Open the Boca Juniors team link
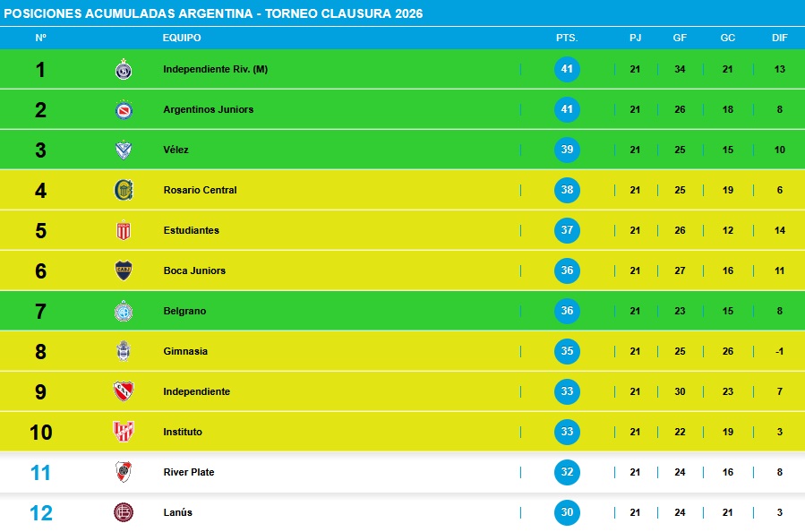 pos(194,270)
